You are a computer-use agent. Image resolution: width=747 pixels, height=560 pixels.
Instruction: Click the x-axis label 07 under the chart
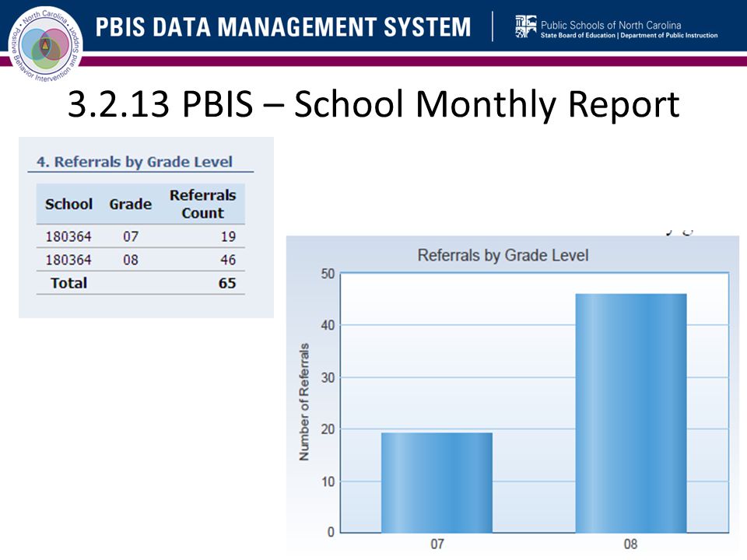pyautogui.click(x=437, y=544)
